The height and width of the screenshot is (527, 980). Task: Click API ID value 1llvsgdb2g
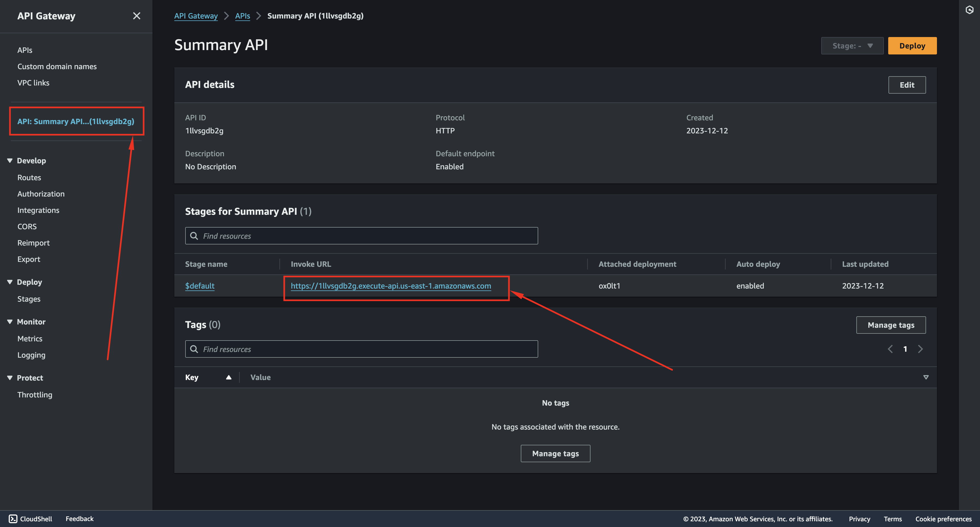(x=204, y=130)
